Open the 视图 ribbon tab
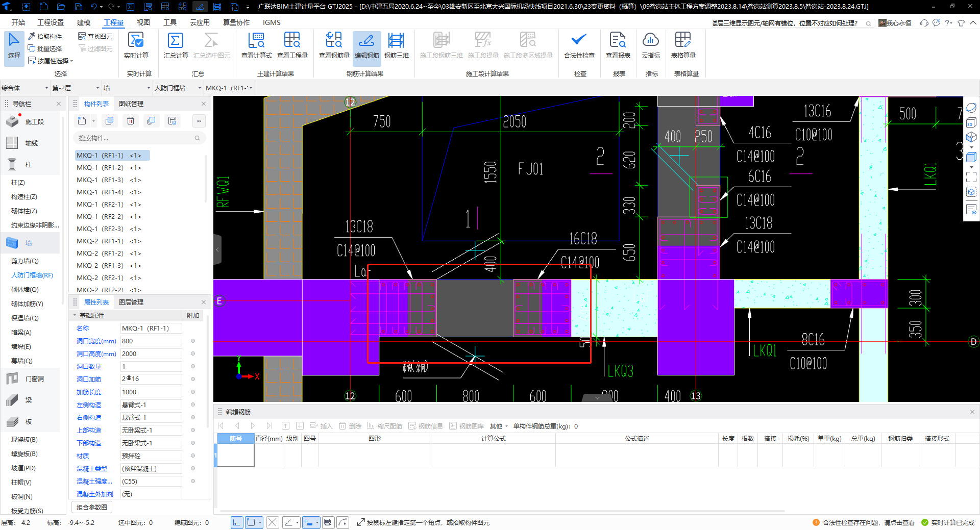The height and width of the screenshot is (530, 980). (x=143, y=22)
